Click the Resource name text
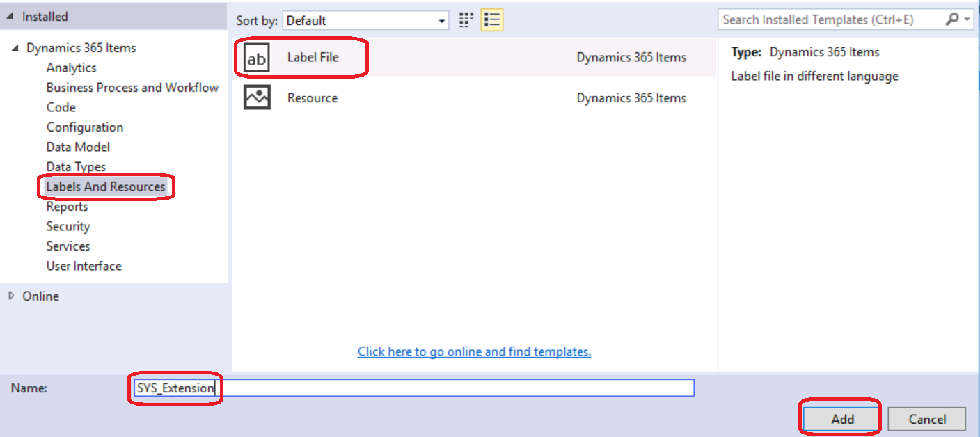Image resolution: width=980 pixels, height=437 pixels. (x=313, y=97)
